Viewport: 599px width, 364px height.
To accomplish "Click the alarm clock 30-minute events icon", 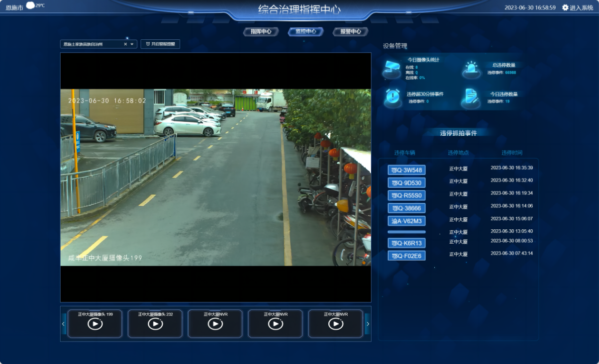I will [392, 97].
